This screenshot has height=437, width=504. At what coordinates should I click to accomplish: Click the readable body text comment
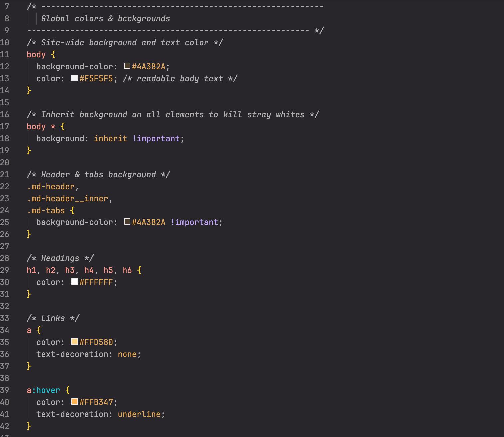click(x=180, y=79)
